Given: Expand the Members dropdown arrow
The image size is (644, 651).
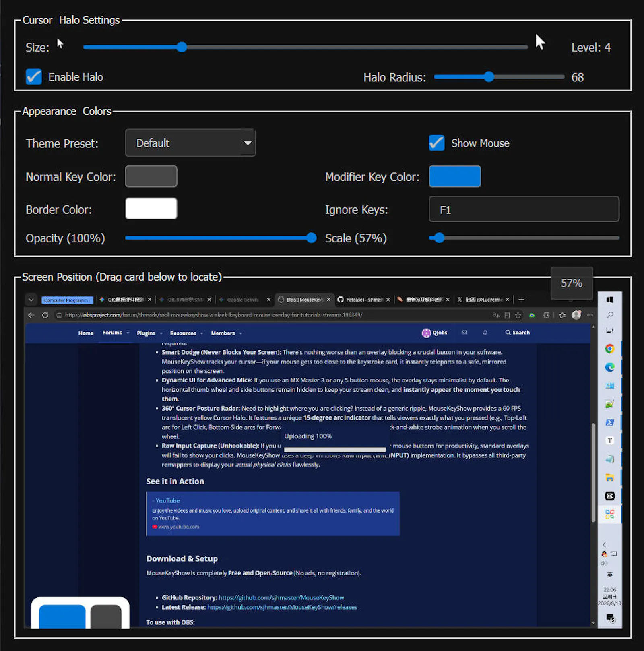Looking at the screenshot, I should click(241, 333).
